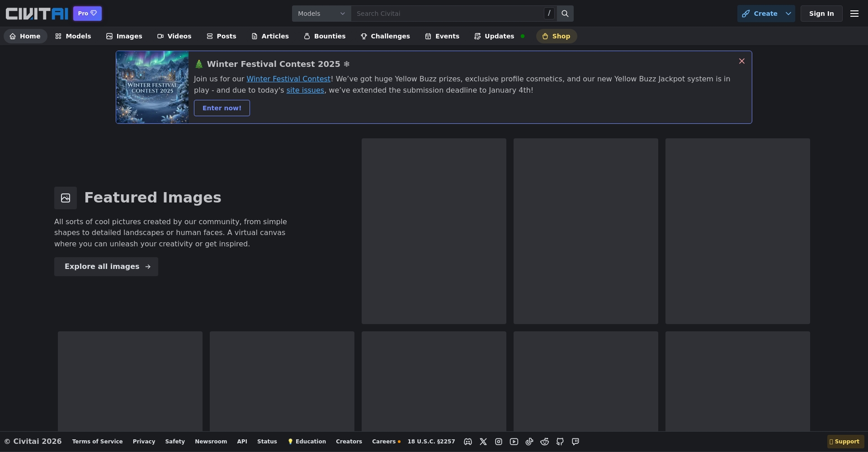Expand the Create button dropdown arrow

pyautogui.click(x=788, y=14)
